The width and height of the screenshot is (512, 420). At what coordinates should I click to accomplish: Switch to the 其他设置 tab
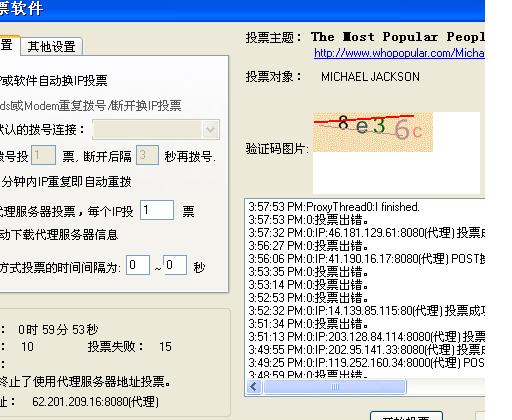pos(51,46)
